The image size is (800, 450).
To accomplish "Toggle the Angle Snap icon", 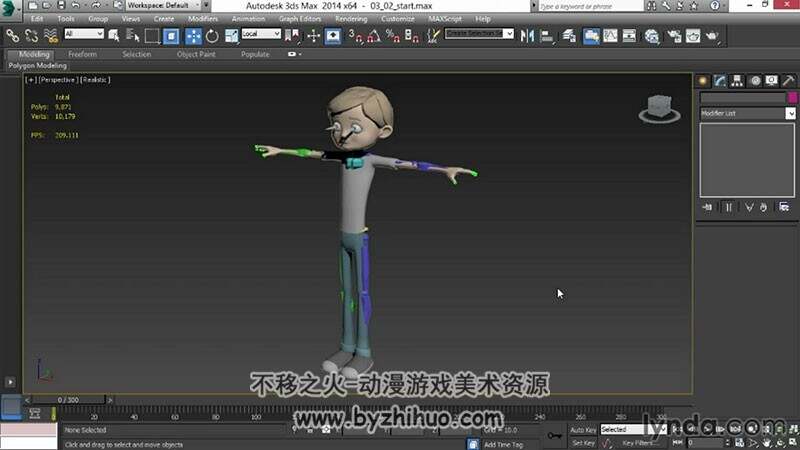I will (373, 36).
